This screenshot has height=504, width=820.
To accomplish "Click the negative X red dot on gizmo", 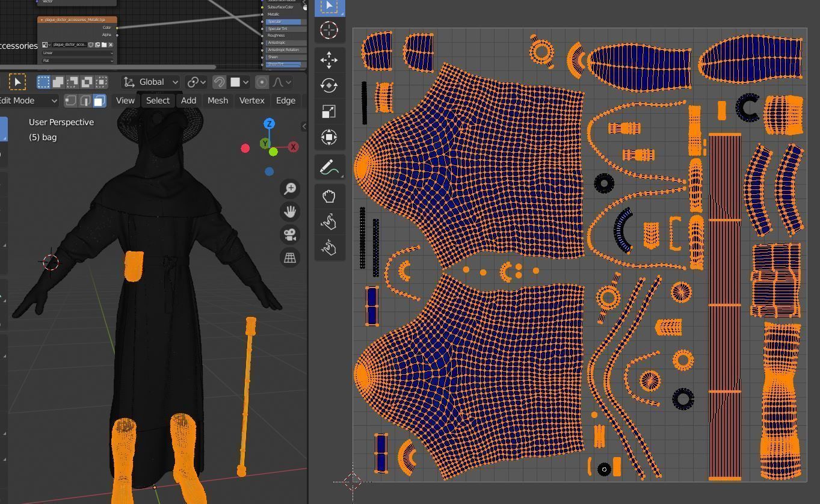I will [x=245, y=148].
